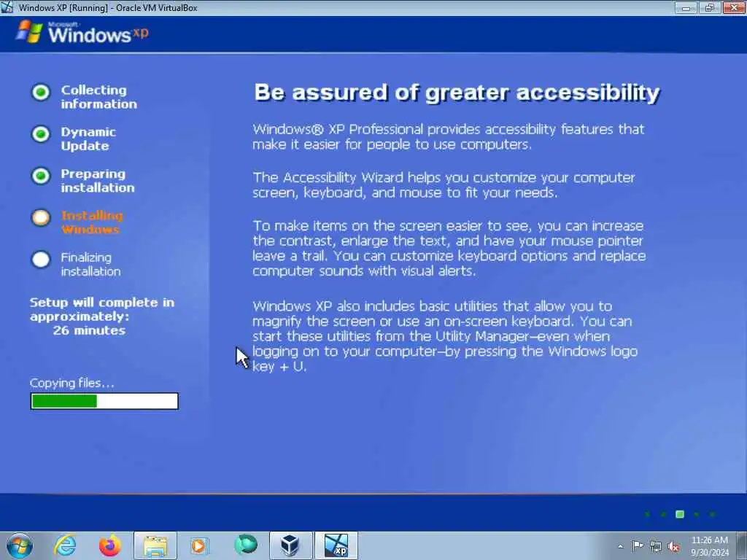Click 'Be assured of greater accessibility' heading

[457, 93]
